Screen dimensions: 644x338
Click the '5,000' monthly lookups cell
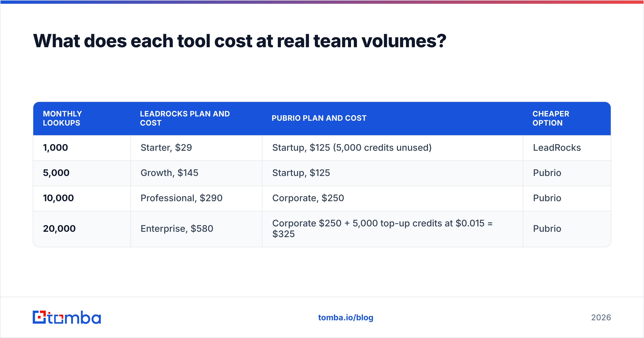82,173
